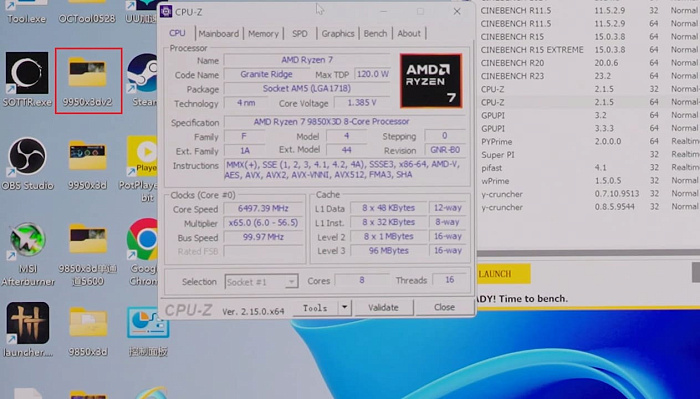Image resolution: width=700 pixels, height=399 pixels.
Task: Click the Max TDP value 120.0 W
Action: (x=372, y=74)
